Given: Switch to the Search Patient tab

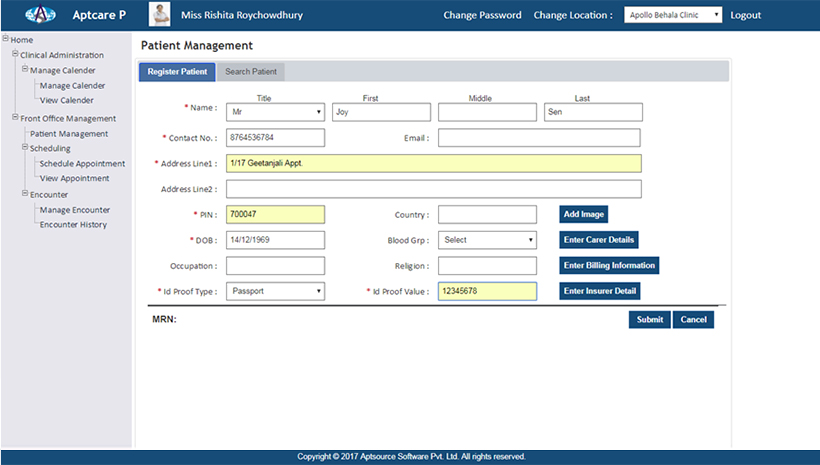Looking at the screenshot, I should [251, 72].
